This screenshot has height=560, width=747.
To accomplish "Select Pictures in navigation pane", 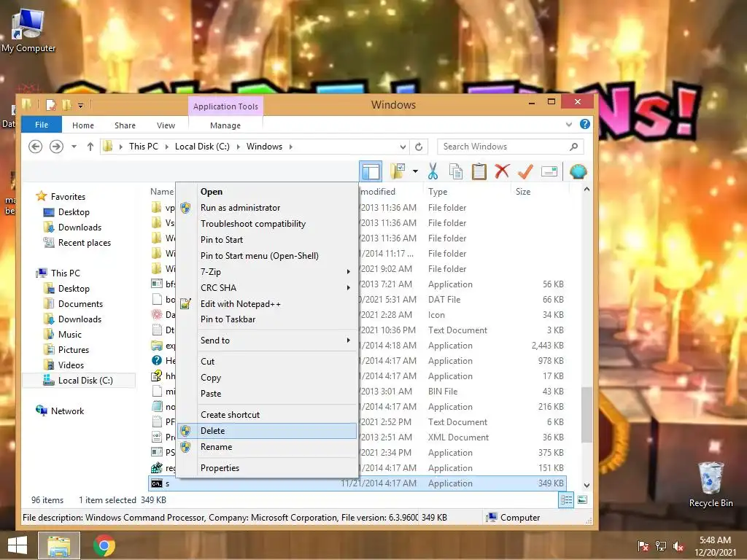I will [x=66, y=349].
